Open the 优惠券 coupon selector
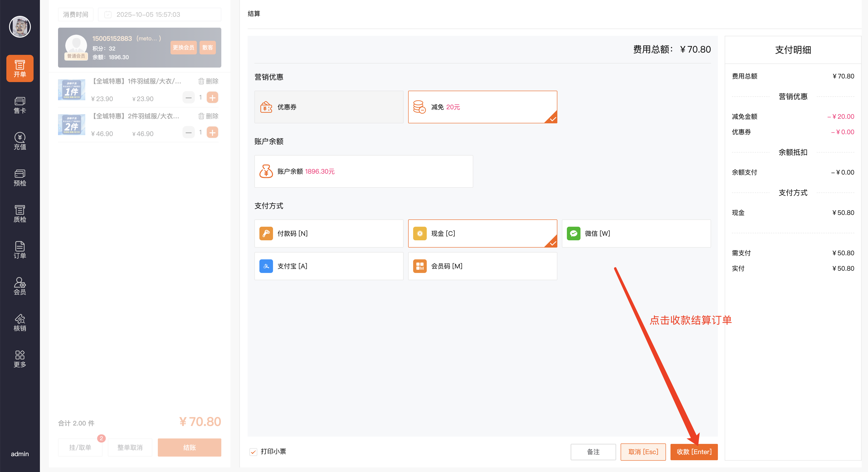The height and width of the screenshot is (472, 868). pos(329,107)
